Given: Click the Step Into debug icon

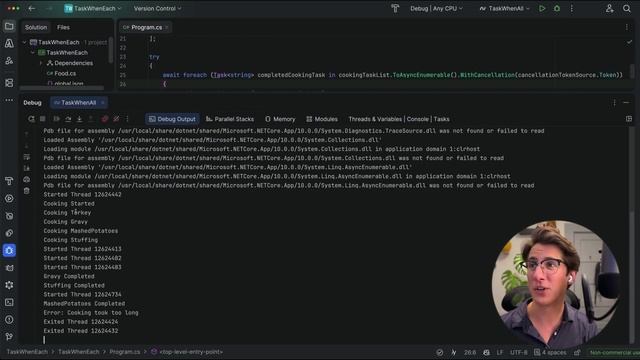Looking at the screenshot, I should pyautogui.click(x=79, y=119).
